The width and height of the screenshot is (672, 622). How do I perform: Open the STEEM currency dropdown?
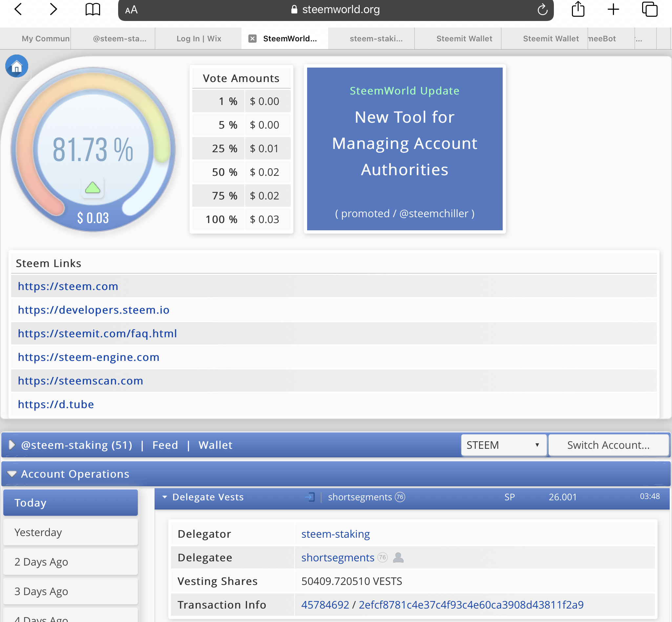point(504,445)
